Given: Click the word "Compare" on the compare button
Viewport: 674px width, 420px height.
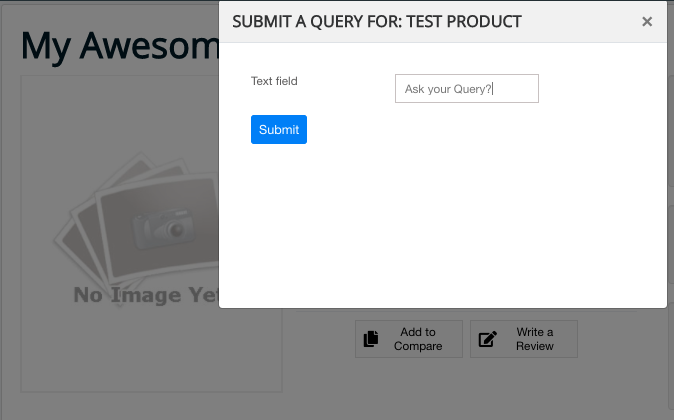Looking at the screenshot, I should click(418, 346).
